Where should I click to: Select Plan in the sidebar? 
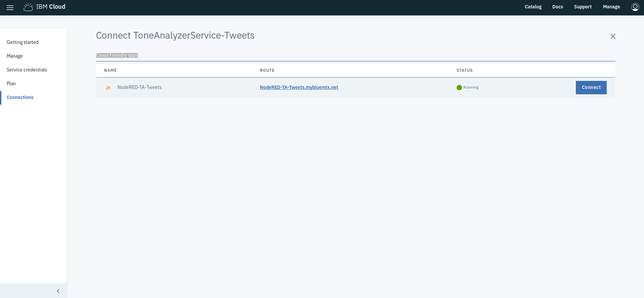click(11, 84)
